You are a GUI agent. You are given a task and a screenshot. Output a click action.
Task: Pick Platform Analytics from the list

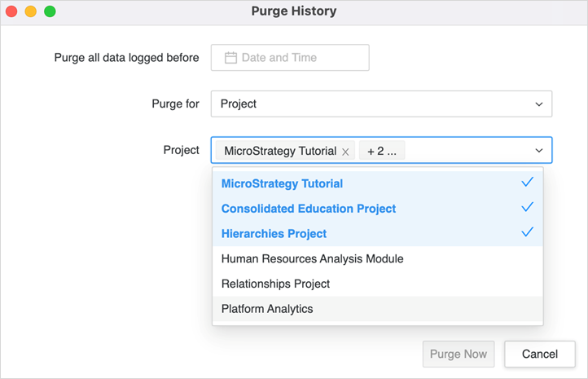click(267, 309)
